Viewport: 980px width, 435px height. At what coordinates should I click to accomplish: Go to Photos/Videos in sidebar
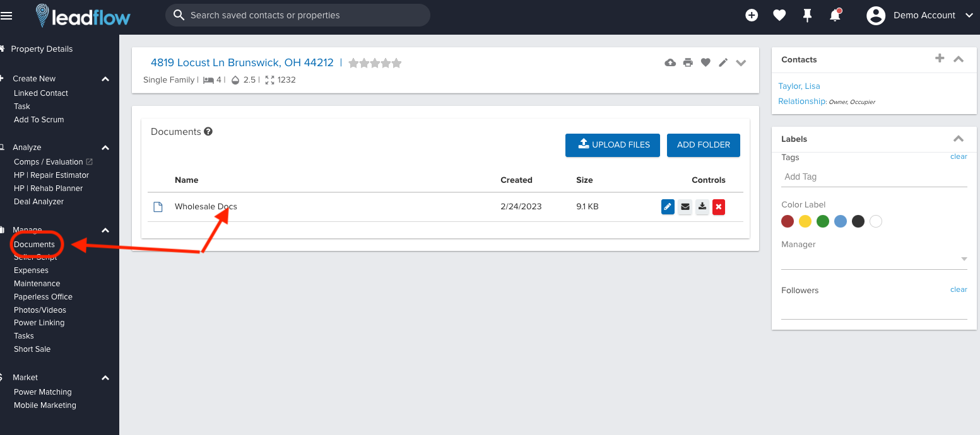point(40,310)
